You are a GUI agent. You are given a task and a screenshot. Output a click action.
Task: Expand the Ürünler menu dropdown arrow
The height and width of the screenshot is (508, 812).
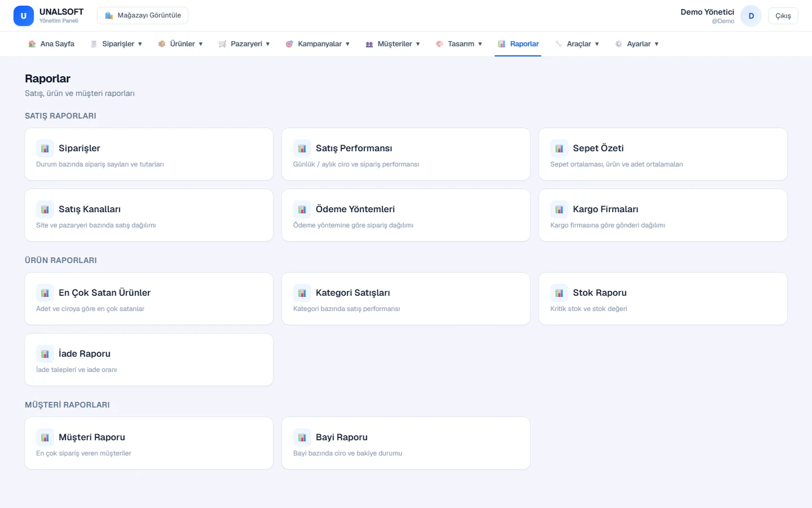(x=201, y=44)
